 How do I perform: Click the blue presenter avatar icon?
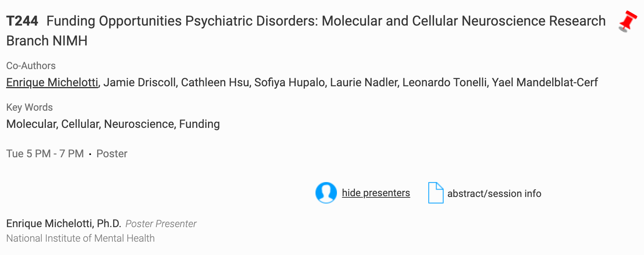point(326,193)
